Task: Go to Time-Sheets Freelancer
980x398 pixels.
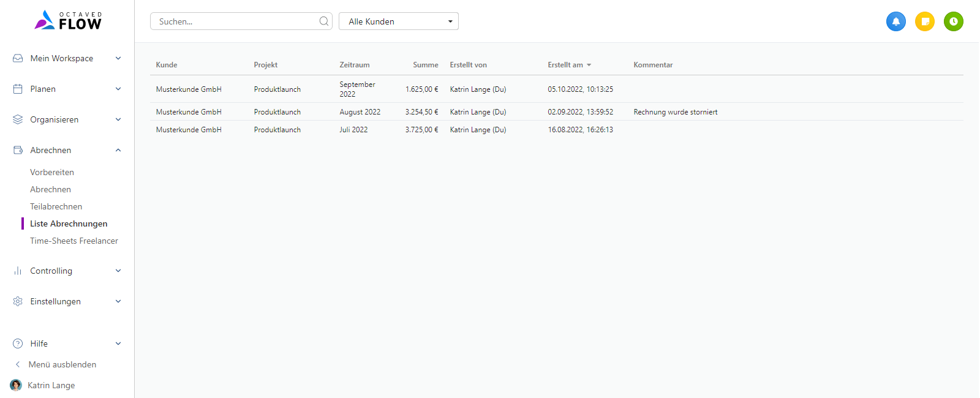Action: pyautogui.click(x=74, y=241)
